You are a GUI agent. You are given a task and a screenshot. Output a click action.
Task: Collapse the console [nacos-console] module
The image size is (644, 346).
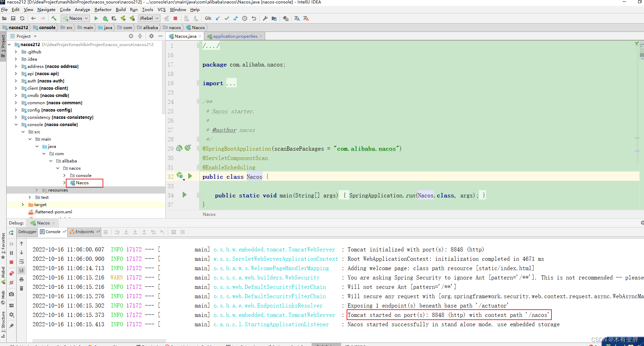[x=16, y=125]
